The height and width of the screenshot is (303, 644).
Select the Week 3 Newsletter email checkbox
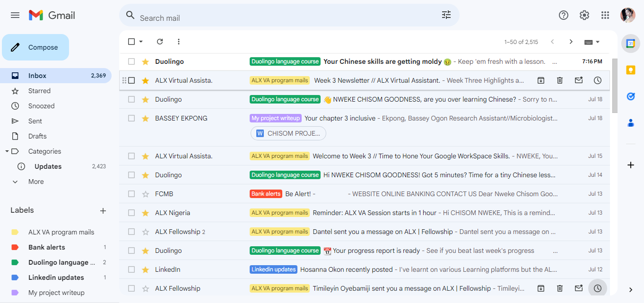[x=131, y=80]
